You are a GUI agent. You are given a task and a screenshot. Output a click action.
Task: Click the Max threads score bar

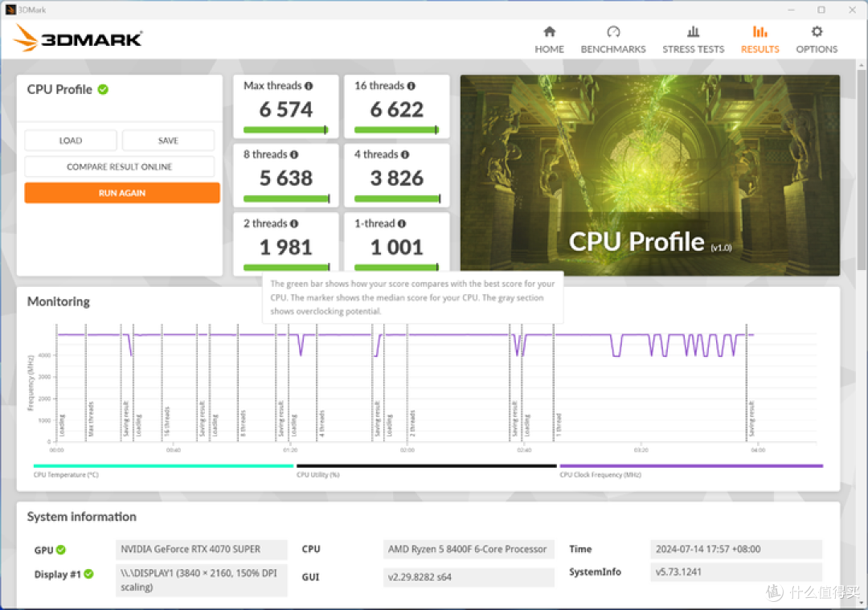(285, 130)
